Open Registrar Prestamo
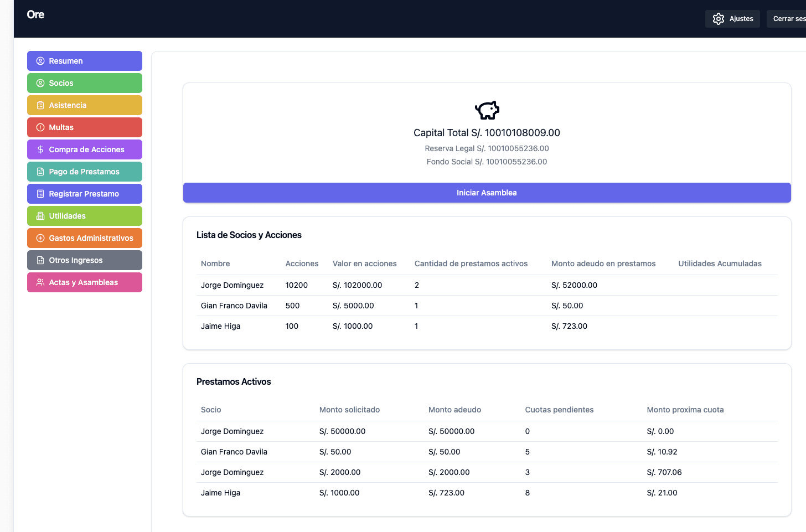The image size is (806, 532). (x=85, y=194)
